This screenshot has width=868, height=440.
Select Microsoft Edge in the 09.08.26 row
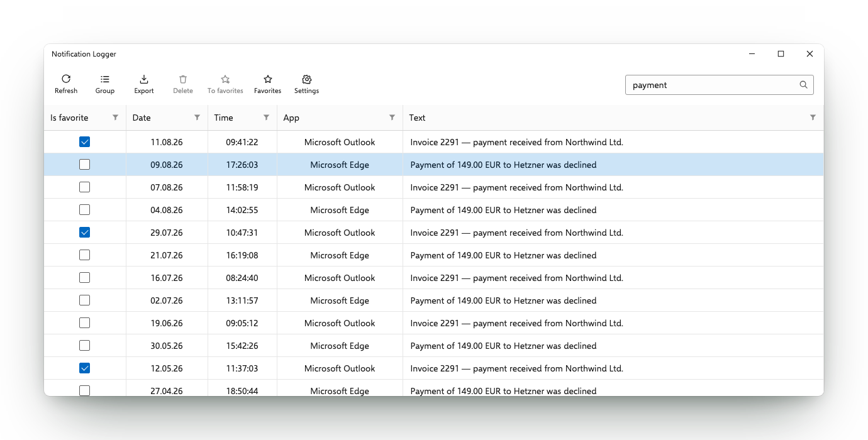coord(340,165)
